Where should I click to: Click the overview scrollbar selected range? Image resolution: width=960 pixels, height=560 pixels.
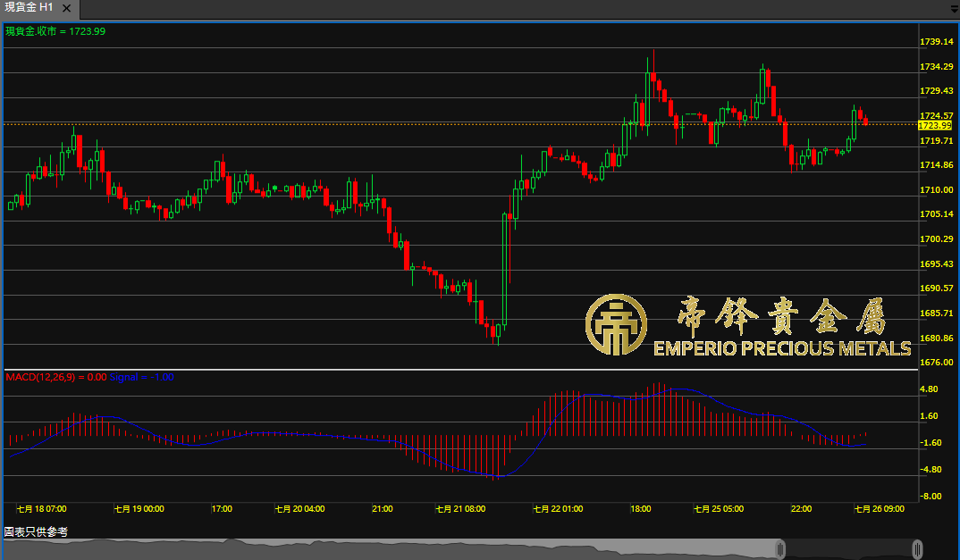coord(849,548)
